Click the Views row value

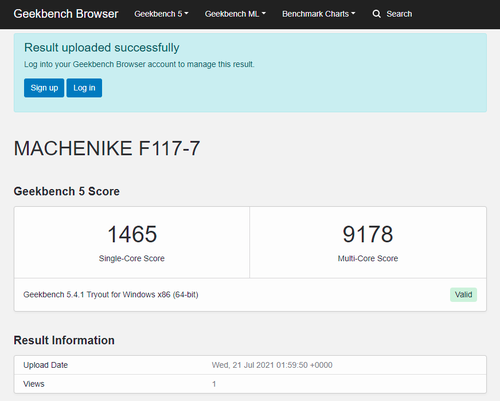pos(214,384)
